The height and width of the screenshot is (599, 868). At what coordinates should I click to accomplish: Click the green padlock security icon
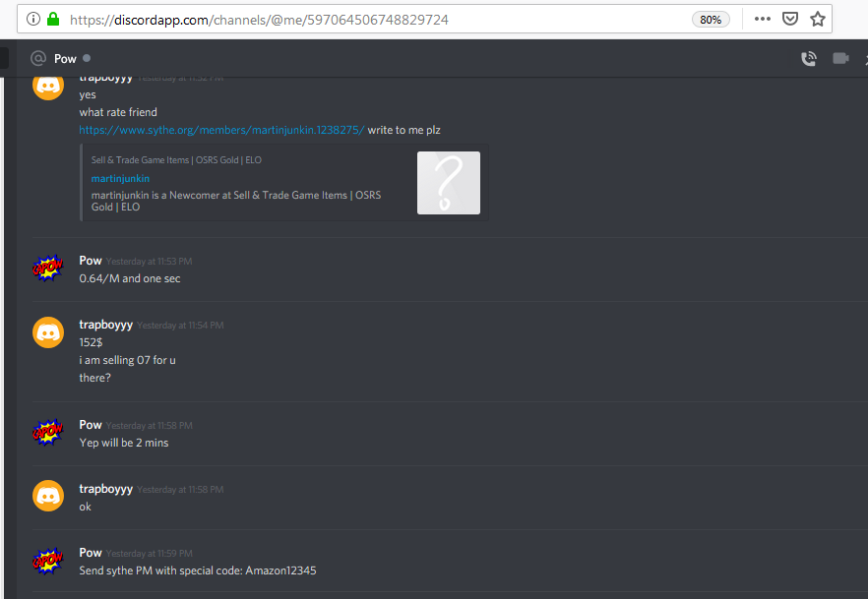coord(53,20)
